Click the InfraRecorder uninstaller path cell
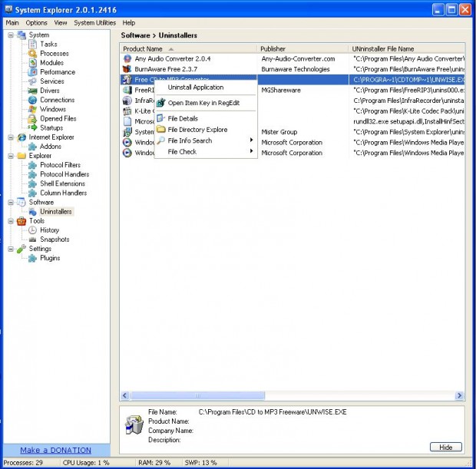This screenshot has width=476, height=469. [x=408, y=101]
